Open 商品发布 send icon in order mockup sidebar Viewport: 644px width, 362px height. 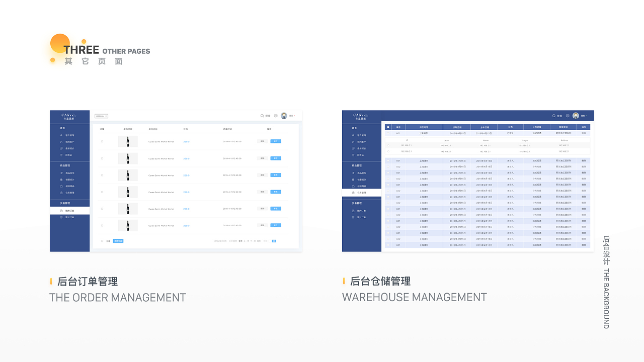(x=61, y=173)
